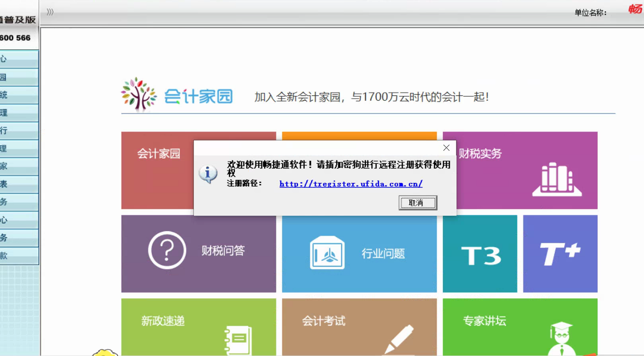Click the red 畅 logo at top right
644x356 pixels.
click(635, 9)
